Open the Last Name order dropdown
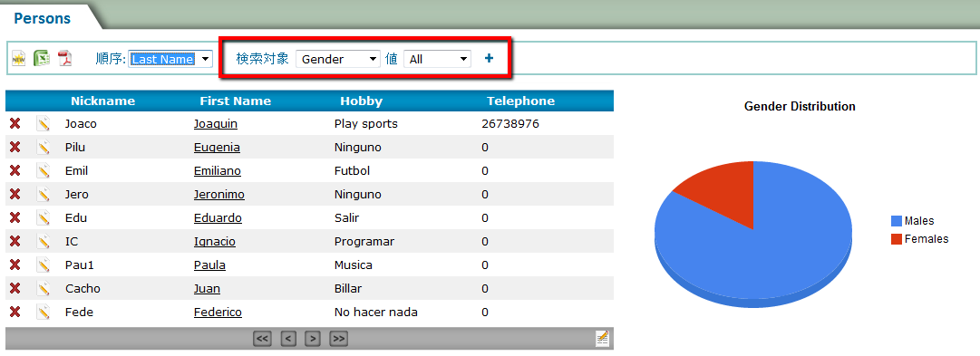Screen dimensions: 980x356 (x=170, y=59)
